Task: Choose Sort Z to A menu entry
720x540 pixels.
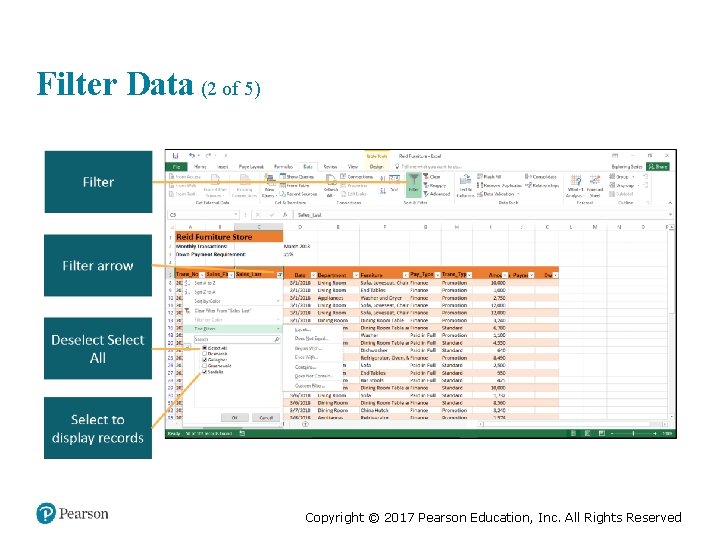Action: [x=204, y=292]
